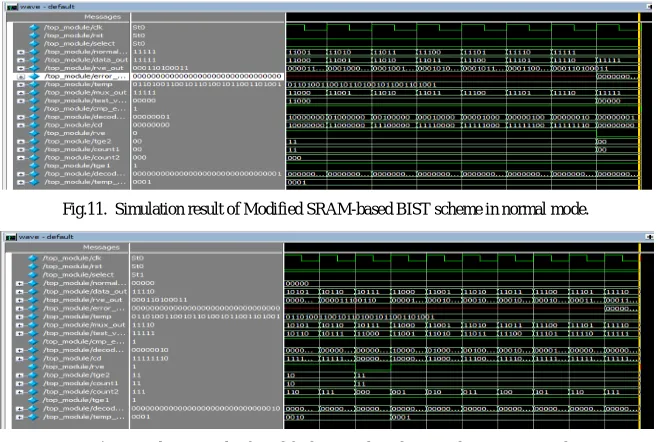660x442 pixels.
Task: Click the wave window icon in upper title bar
Action: tap(12, 7)
